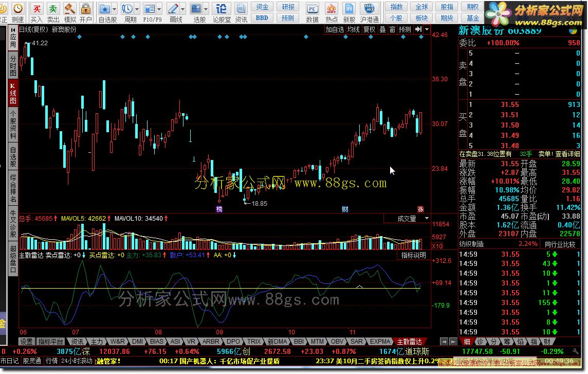588x374 pixels.
Task: Click the left scroll arrow beside indicator tabs
Action: pyautogui.click(x=444, y=342)
